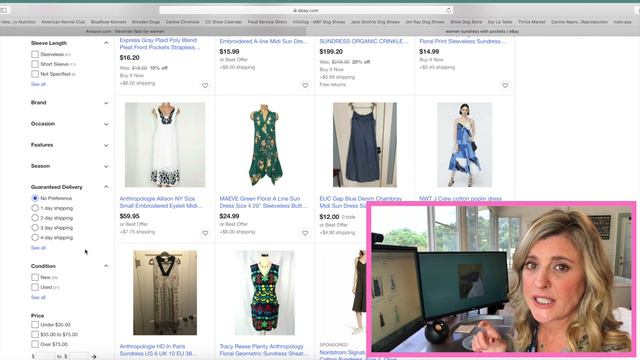Click the Anthropologie HD In Paris dress photo
Viewport: 640px width, 360px height.
point(165,293)
